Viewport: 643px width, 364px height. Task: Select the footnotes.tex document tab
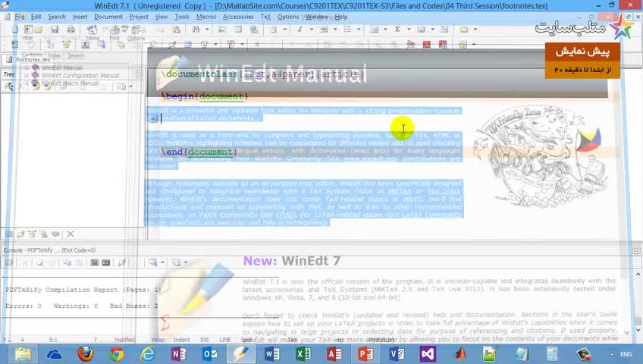tap(29, 59)
